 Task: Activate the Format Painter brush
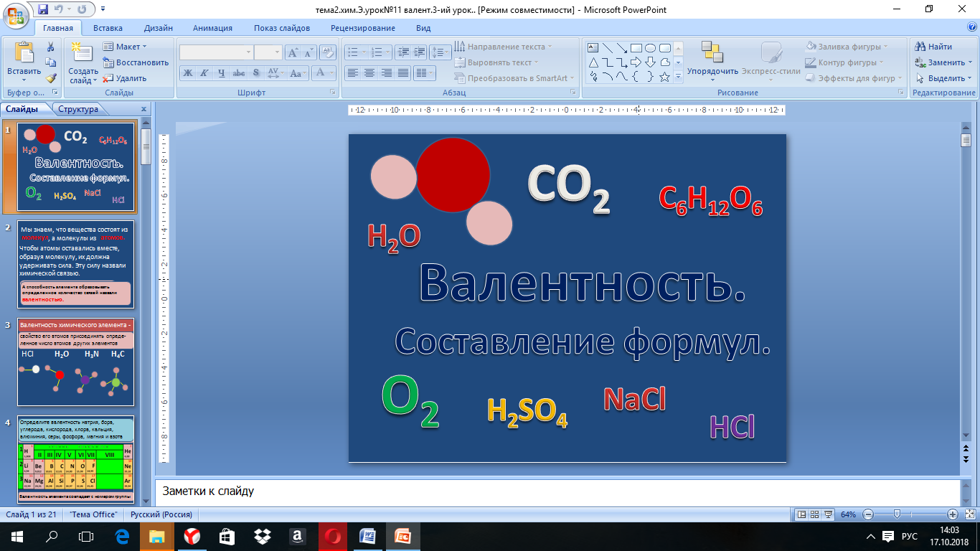[51, 78]
